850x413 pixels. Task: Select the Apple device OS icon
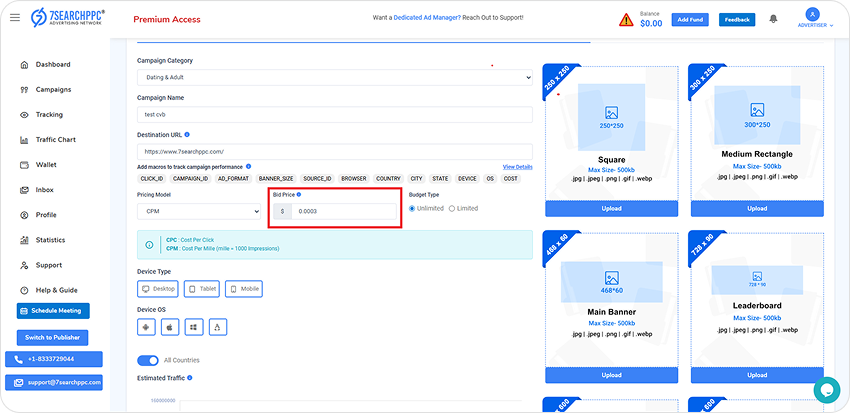(170, 327)
